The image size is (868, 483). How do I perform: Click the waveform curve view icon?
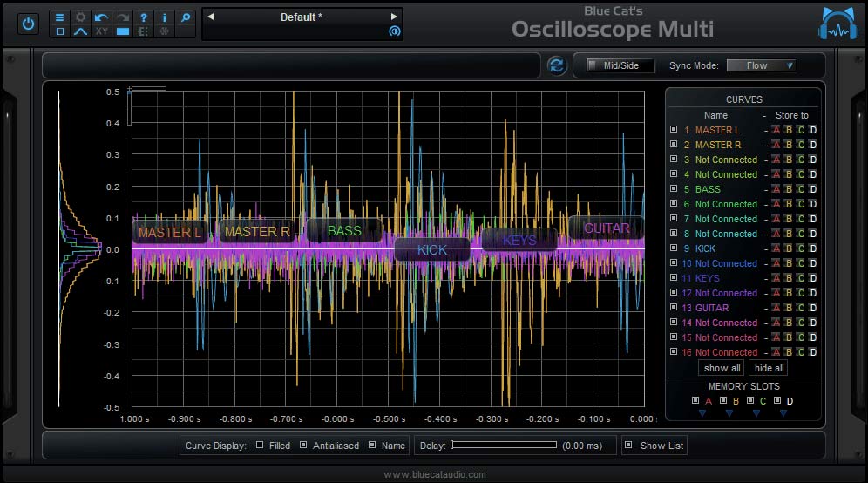(80, 31)
